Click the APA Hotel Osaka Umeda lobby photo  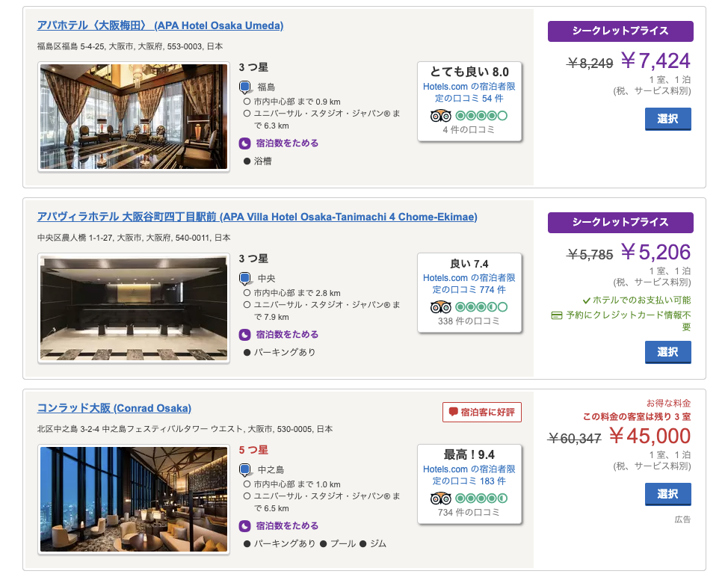pos(134,117)
